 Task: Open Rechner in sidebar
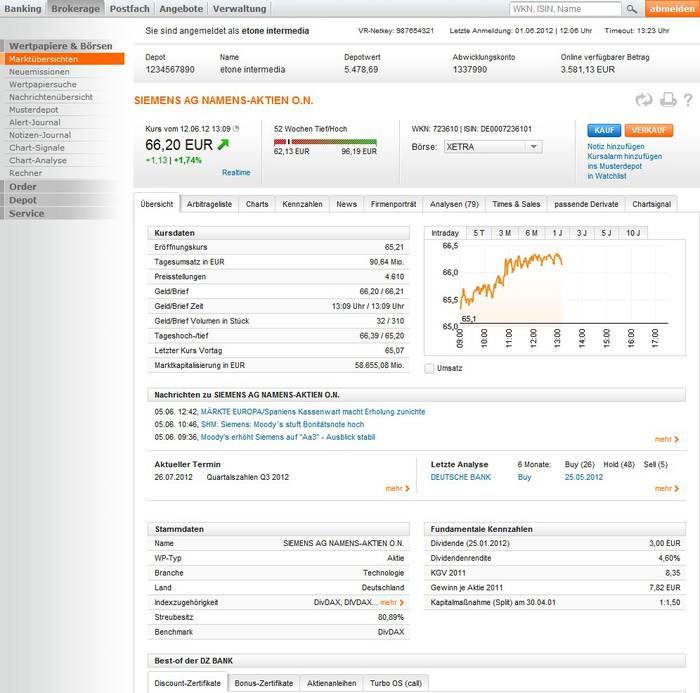pyautogui.click(x=25, y=173)
